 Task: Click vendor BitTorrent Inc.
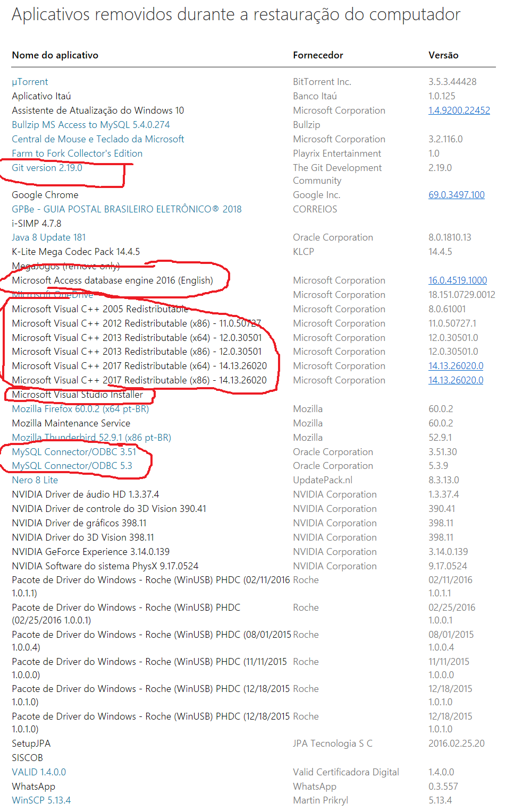pos(322,82)
